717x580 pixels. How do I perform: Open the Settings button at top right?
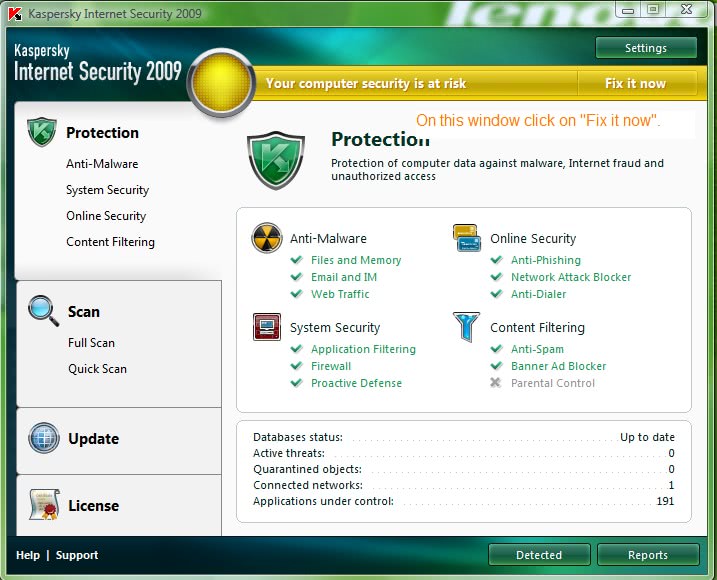point(645,48)
